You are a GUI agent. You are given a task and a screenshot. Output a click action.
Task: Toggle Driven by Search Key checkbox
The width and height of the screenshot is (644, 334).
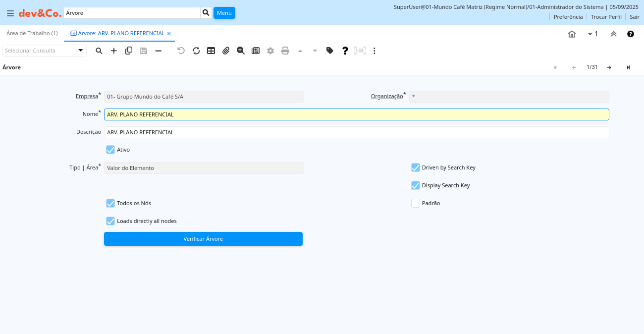(x=416, y=167)
